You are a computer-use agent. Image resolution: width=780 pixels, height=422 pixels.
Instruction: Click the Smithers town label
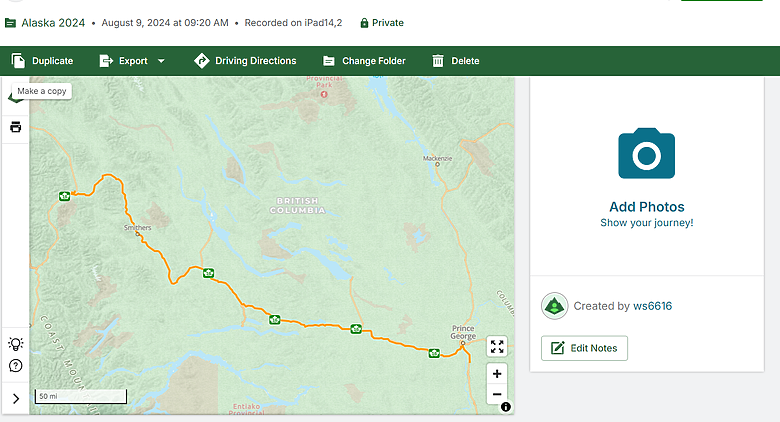coord(137,227)
